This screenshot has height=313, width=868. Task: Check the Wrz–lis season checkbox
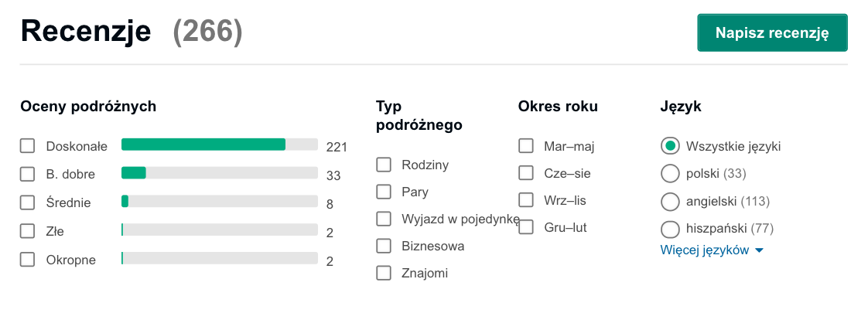(526, 200)
